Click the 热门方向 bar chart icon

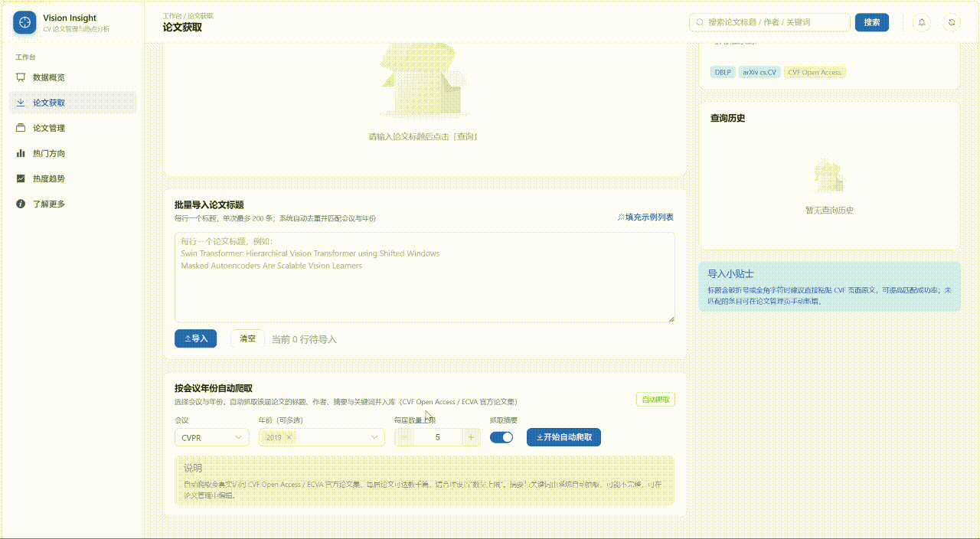tap(21, 153)
